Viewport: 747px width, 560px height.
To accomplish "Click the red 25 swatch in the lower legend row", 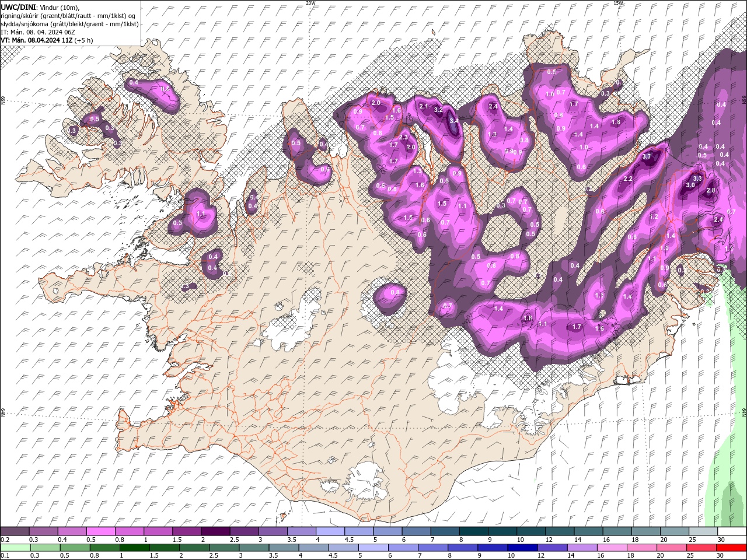I will 701,547.
